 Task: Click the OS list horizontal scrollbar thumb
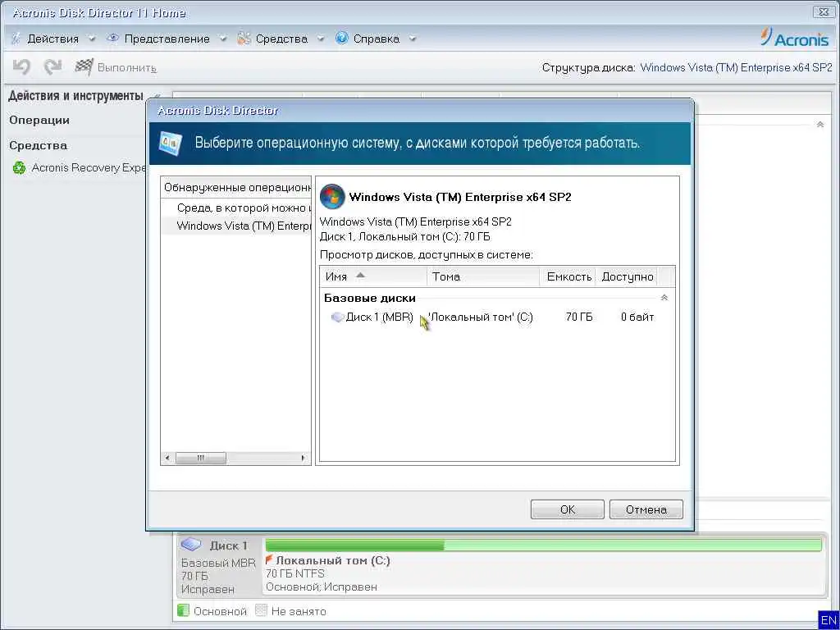coord(200,458)
